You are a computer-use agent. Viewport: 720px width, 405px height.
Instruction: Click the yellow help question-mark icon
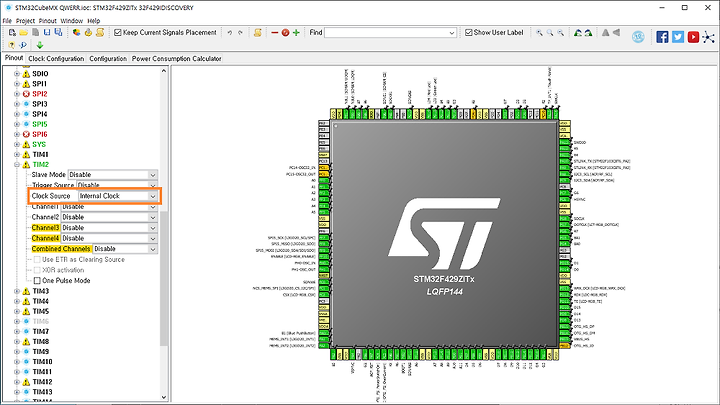[11, 45]
